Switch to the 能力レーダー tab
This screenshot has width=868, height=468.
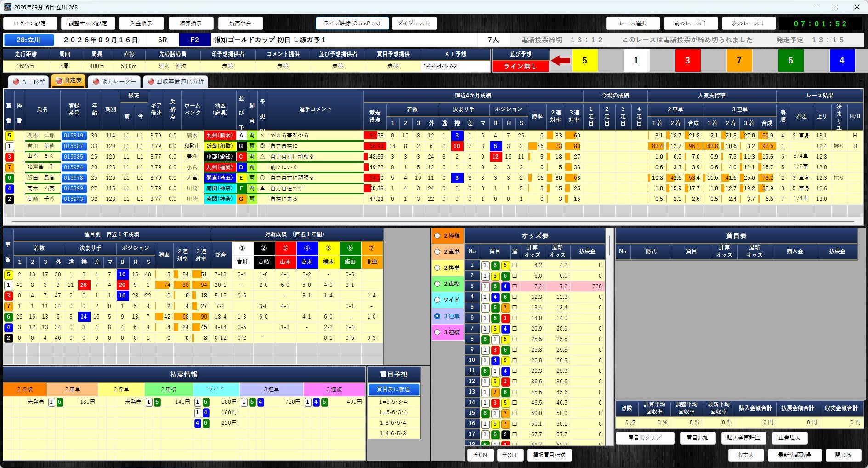[x=114, y=81]
